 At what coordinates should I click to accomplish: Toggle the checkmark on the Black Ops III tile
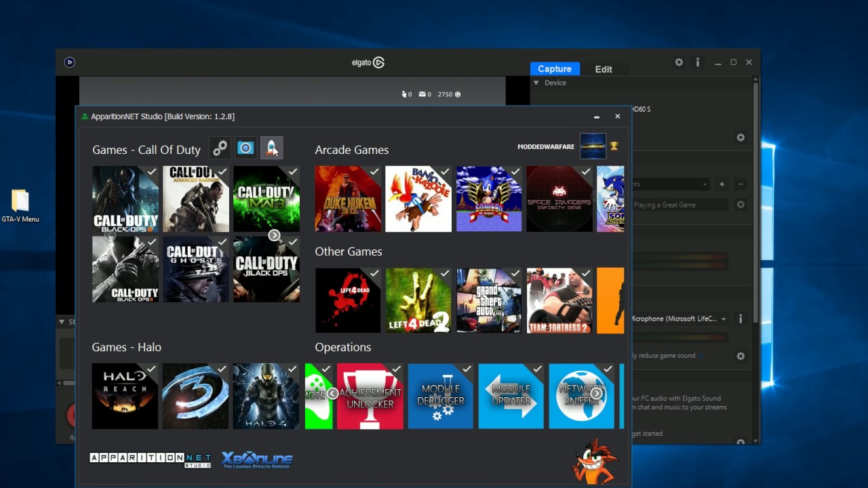152,172
